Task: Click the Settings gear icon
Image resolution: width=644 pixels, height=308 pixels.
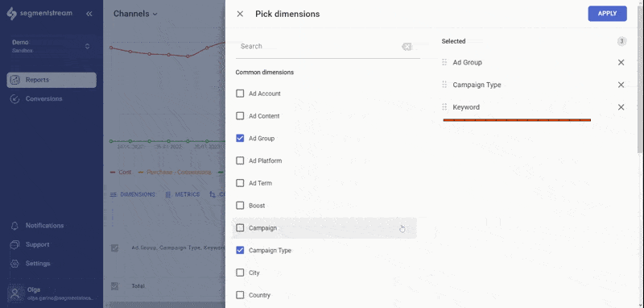Action: [x=14, y=263]
